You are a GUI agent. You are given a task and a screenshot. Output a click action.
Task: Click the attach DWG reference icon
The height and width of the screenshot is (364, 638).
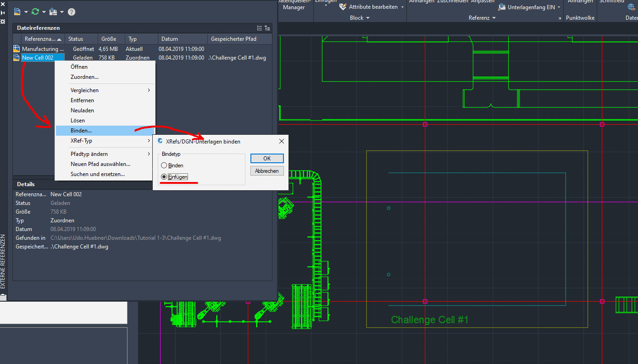18,12
